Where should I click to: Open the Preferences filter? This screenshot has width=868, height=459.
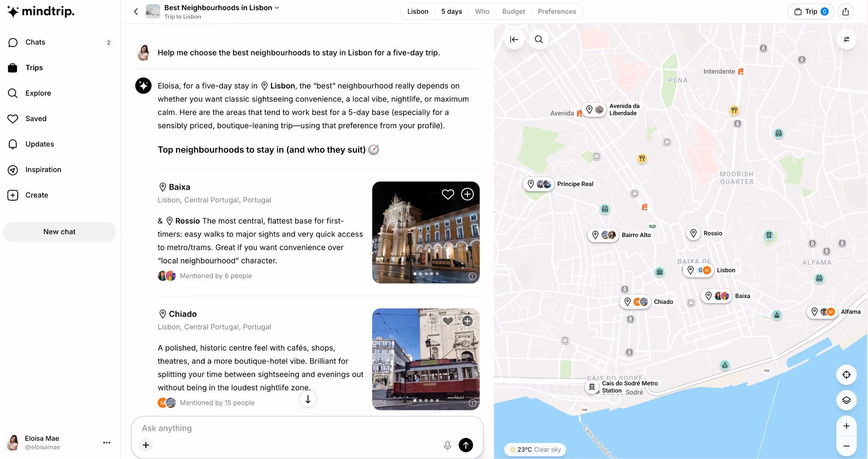[x=557, y=11]
